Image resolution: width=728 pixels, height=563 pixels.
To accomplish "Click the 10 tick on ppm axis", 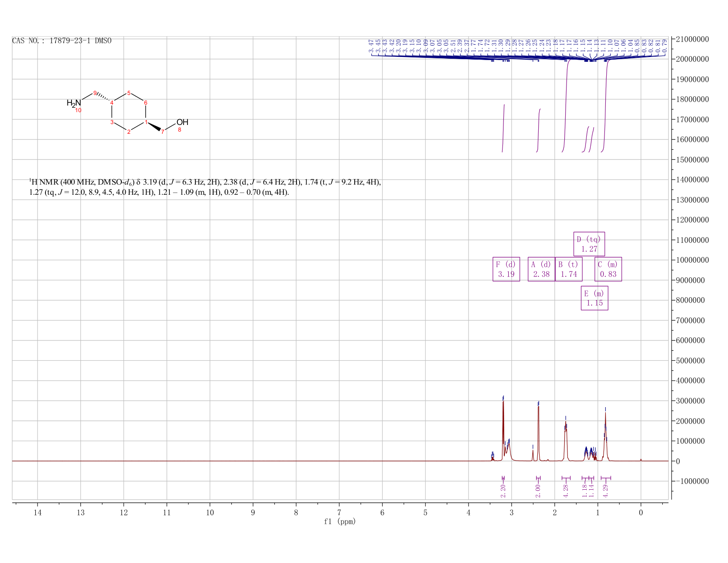I will pyautogui.click(x=210, y=512).
